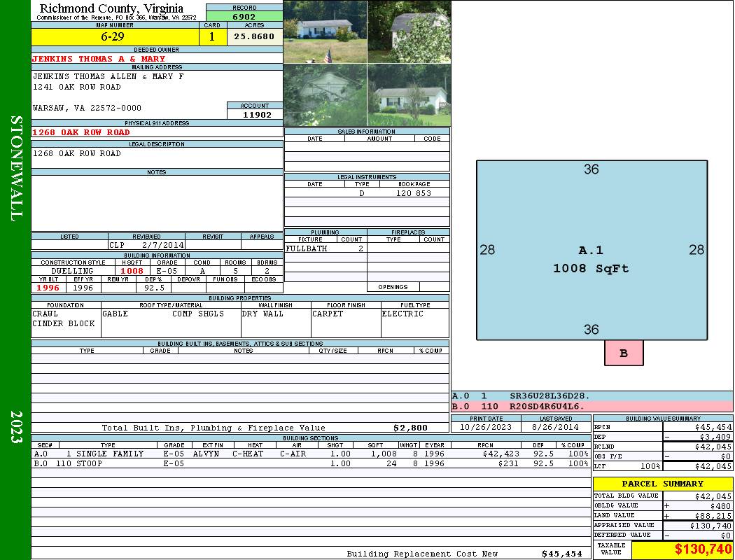View the bottom-right house photo
Screen dimensions: 735x560
[409, 95]
